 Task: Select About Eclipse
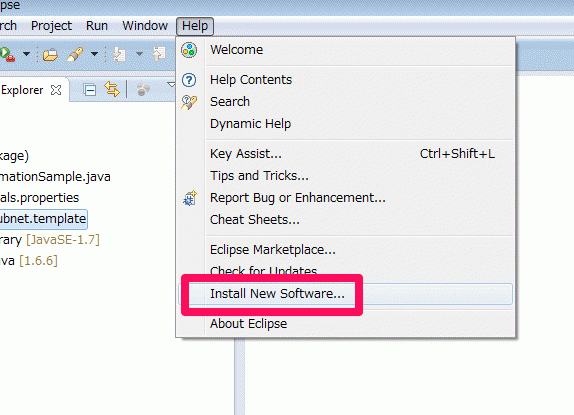point(249,324)
